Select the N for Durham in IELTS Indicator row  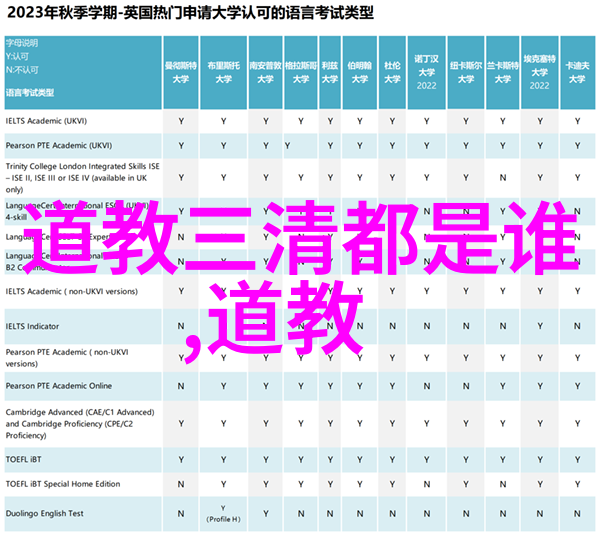[392, 326]
